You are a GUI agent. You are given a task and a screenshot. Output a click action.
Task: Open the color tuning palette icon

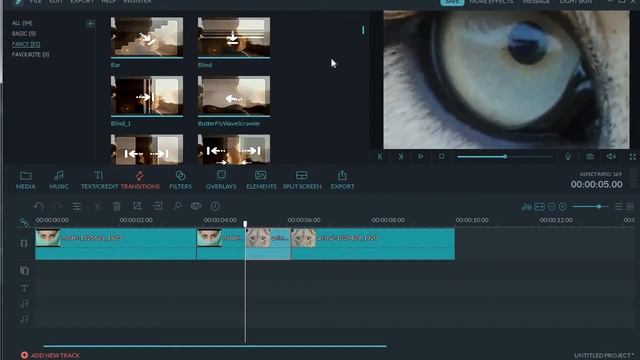(196, 206)
